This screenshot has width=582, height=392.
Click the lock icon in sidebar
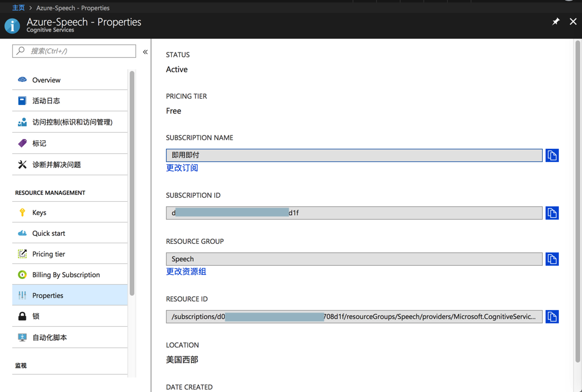point(22,316)
